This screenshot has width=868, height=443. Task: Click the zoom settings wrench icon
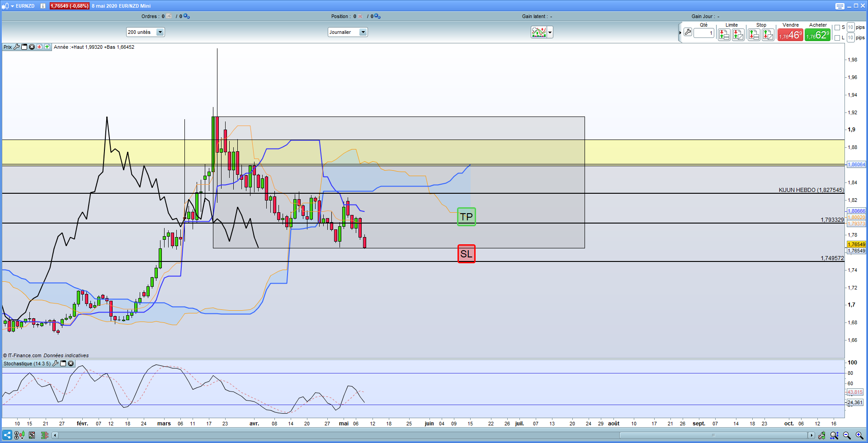[822, 435]
